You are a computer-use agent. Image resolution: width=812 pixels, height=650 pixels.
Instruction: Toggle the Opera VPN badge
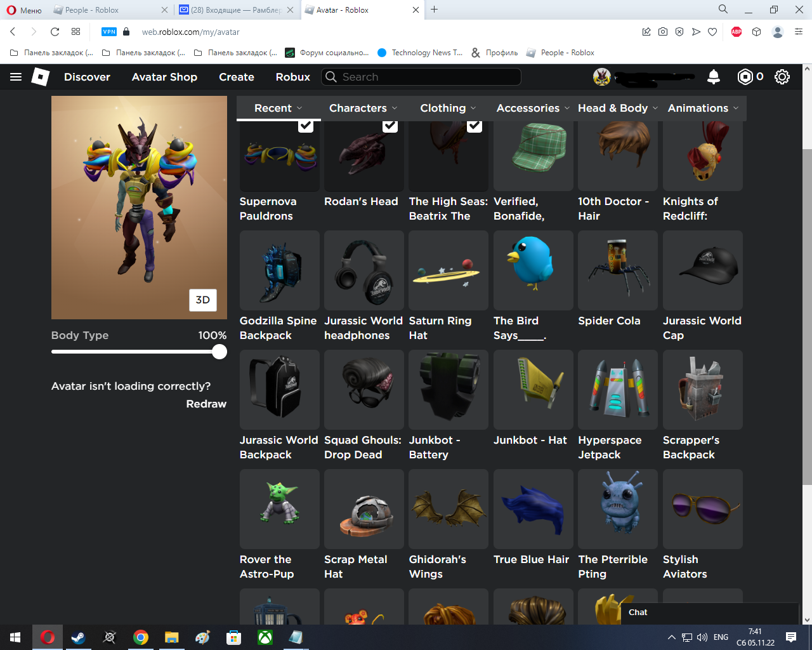click(109, 32)
